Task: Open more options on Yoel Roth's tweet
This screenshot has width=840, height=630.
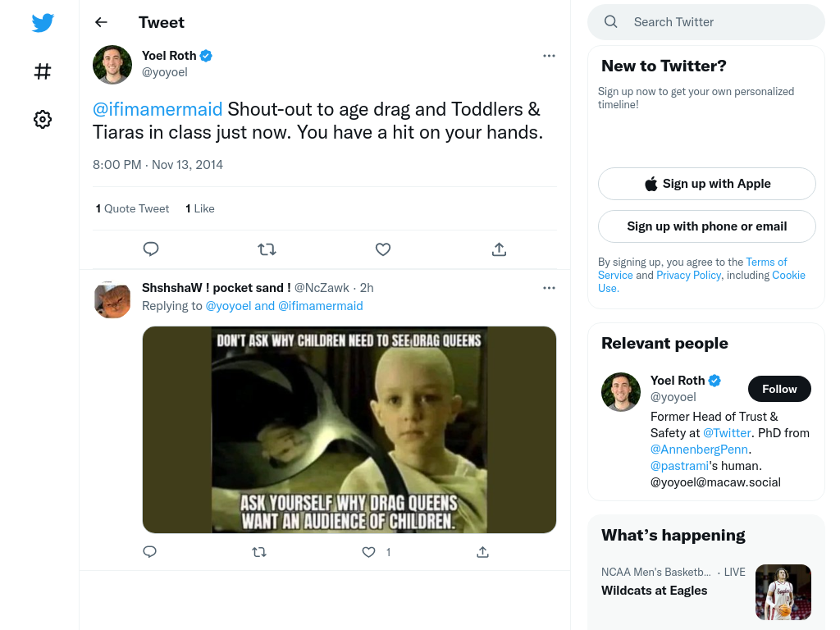Action: 549,56
